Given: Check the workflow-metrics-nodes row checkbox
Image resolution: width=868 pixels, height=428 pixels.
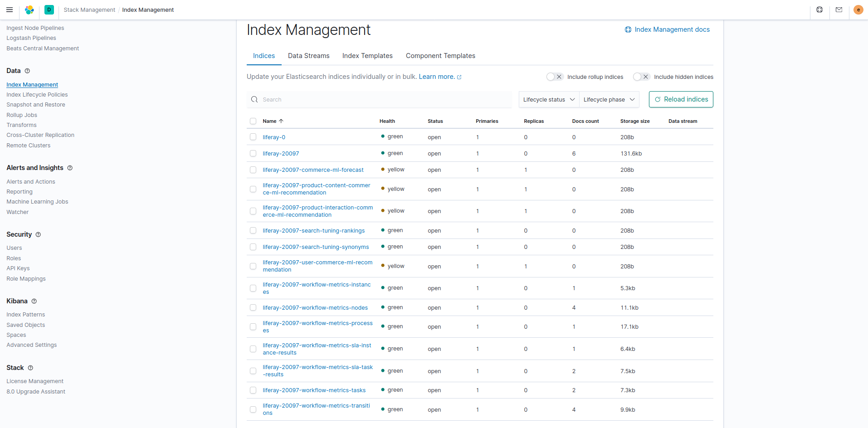Looking at the screenshot, I should point(253,307).
